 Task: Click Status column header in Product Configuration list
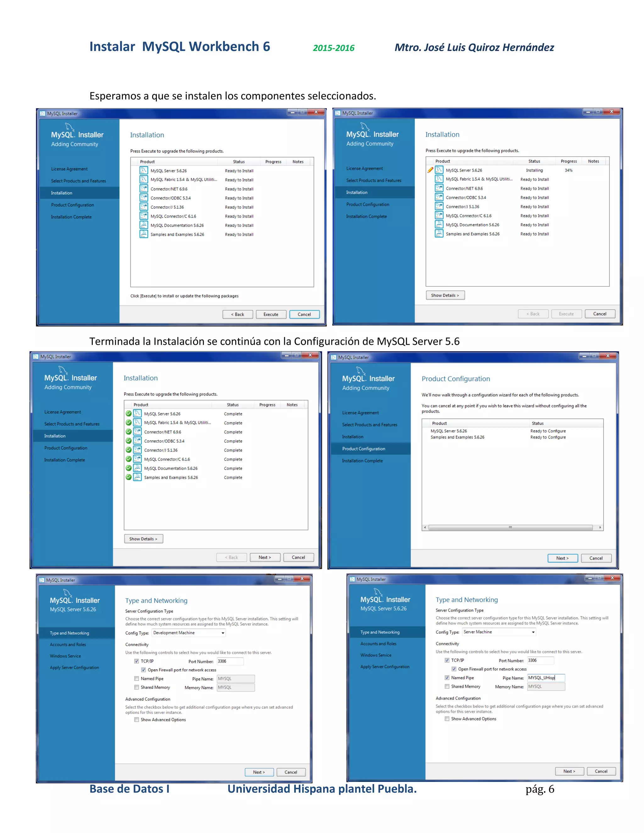click(x=537, y=424)
